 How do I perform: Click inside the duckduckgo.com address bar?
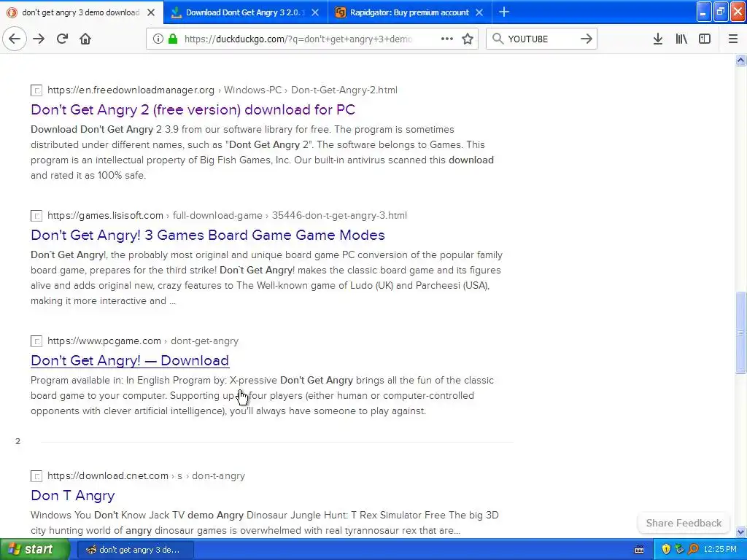pos(298,39)
